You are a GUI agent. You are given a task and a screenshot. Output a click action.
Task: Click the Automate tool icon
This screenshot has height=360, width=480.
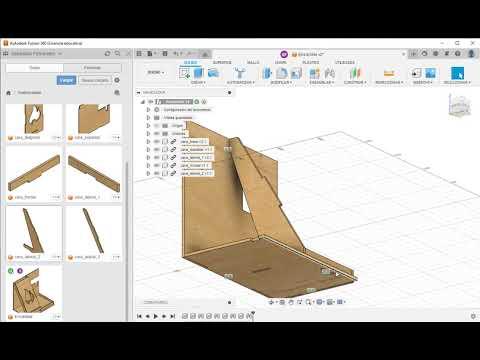coord(240,73)
